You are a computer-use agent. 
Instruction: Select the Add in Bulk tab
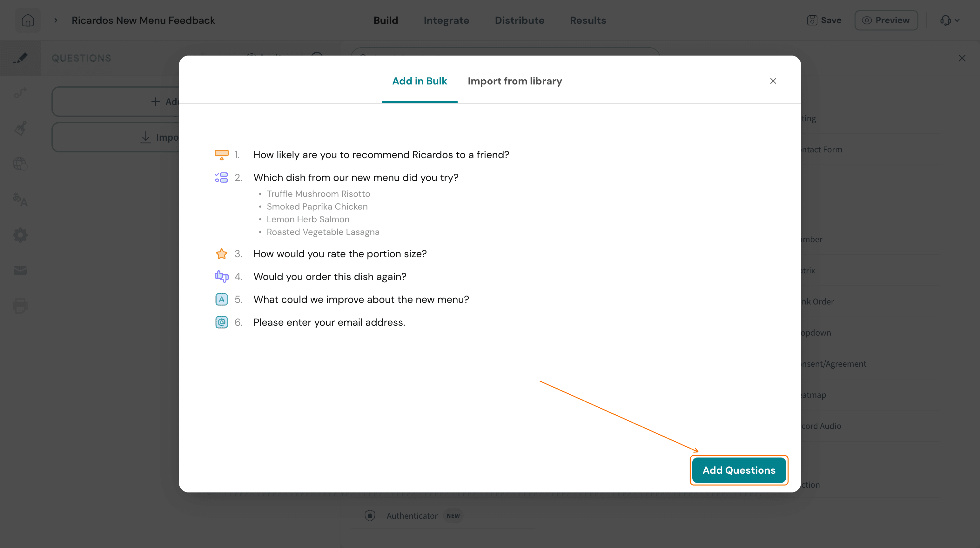pos(420,81)
